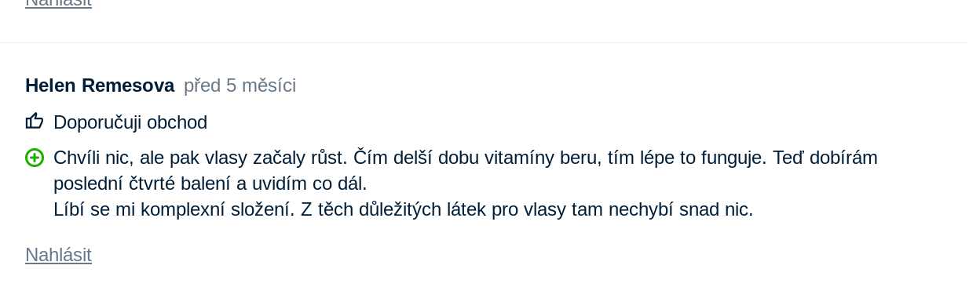The image size is (980, 298).
Task: Click the sentence starting 'Čím delší dobu vitamíny'
Action: (560, 158)
